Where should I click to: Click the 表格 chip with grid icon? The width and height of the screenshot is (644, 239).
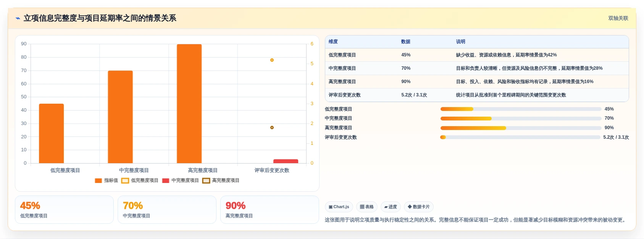click(x=367, y=207)
